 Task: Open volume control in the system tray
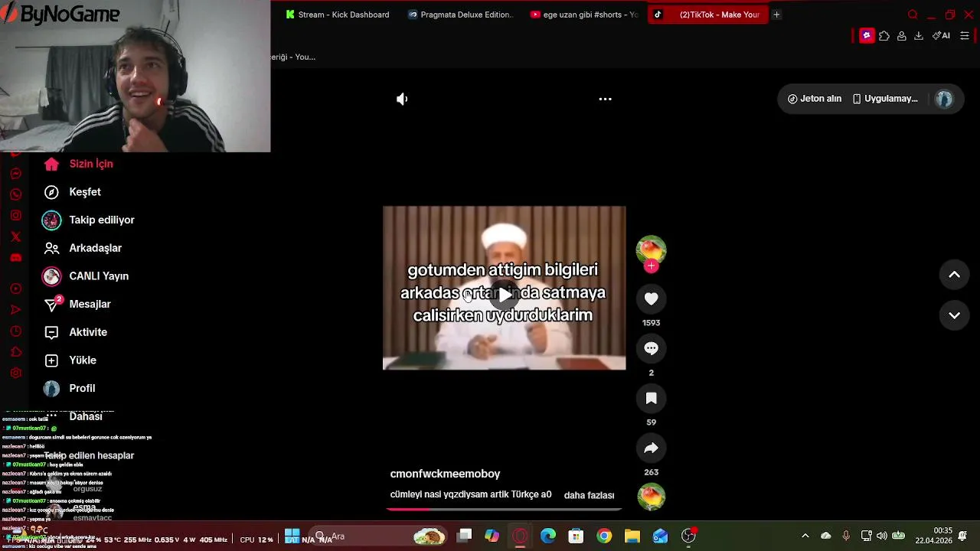tap(882, 536)
